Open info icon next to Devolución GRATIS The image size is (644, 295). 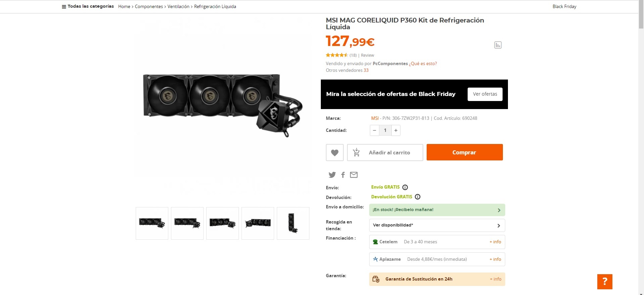tap(418, 197)
